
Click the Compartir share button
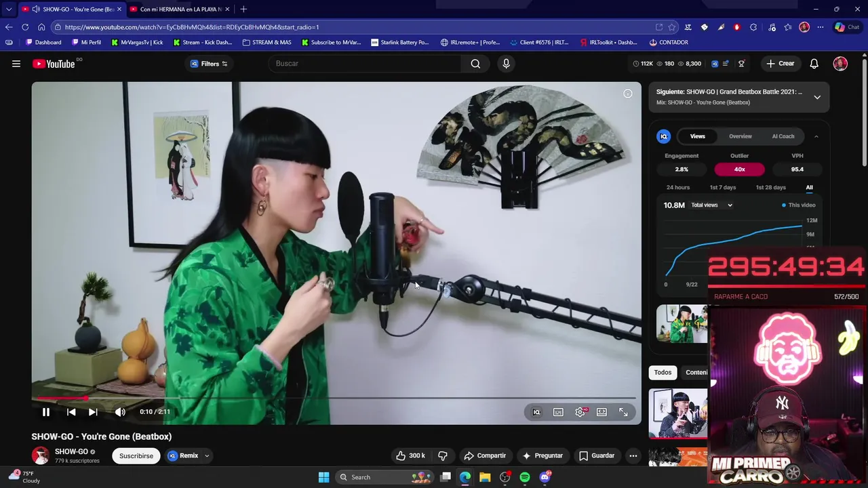pyautogui.click(x=485, y=456)
